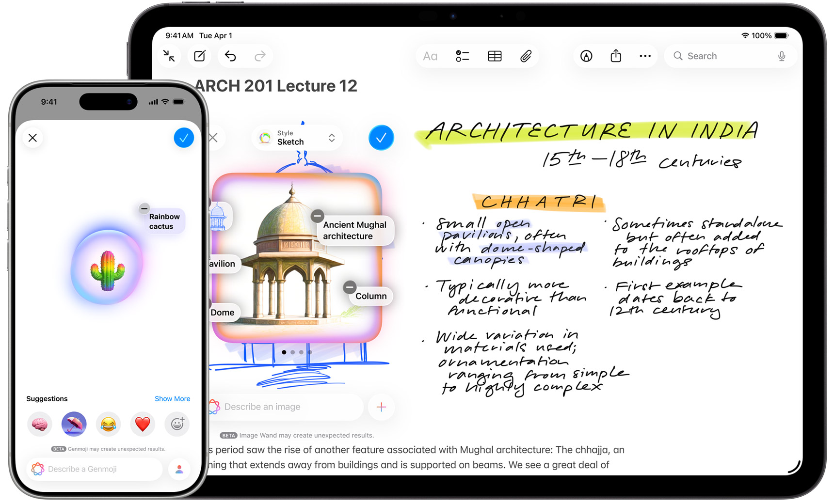Image resolution: width=834 pixels, height=504 pixels.
Task: Insert a checklist using the checklist icon
Action: 462,56
